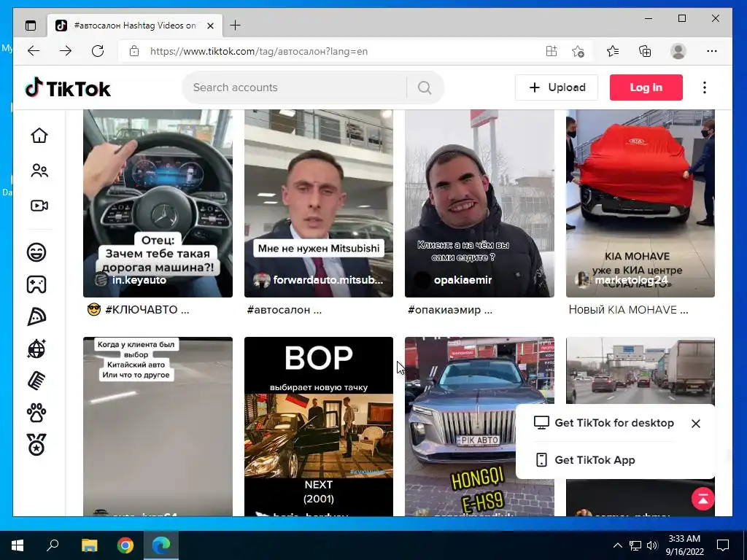The height and width of the screenshot is (560, 747).
Task: Click Get TikTok for desktop
Action: (x=604, y=423)
